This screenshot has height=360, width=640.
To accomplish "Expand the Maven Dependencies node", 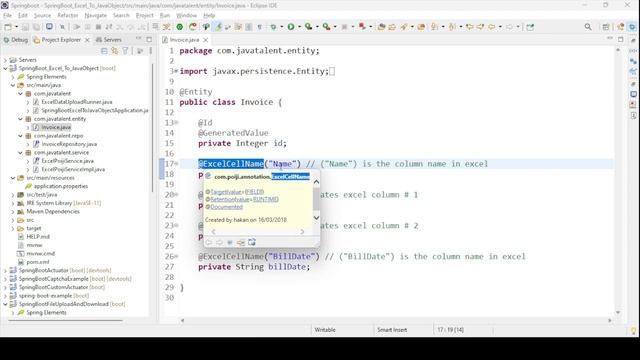I will point(13,211).
